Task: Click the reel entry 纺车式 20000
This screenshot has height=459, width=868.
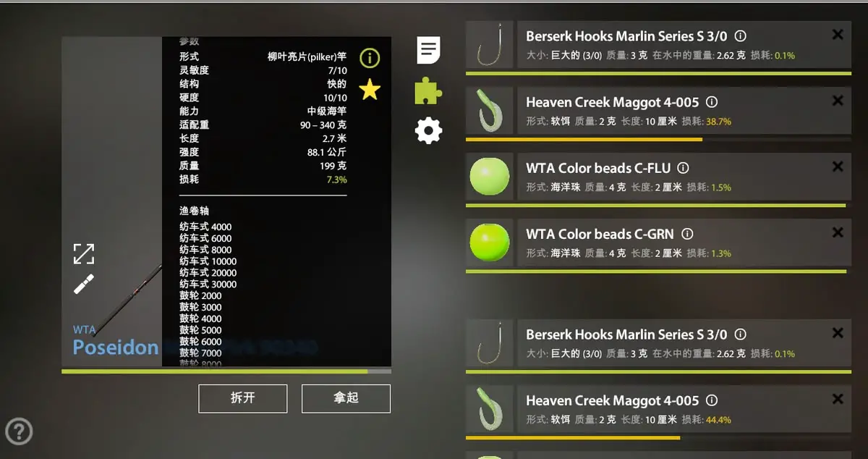Action: [208, 273]
